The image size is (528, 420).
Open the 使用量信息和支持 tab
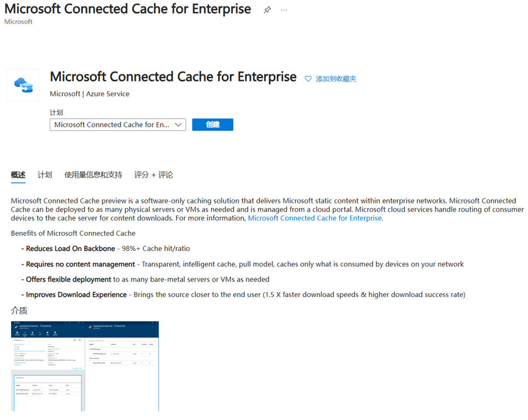93,174
